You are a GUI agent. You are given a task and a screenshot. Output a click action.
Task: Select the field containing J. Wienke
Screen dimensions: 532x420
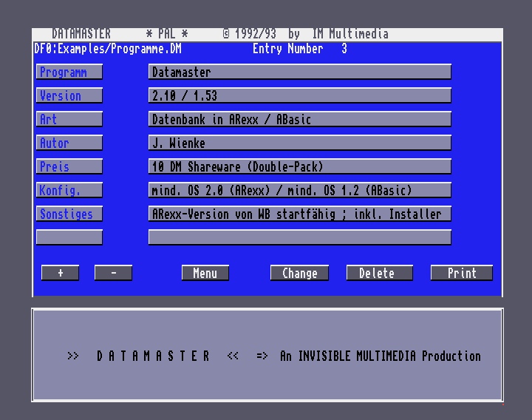(299, 143)
